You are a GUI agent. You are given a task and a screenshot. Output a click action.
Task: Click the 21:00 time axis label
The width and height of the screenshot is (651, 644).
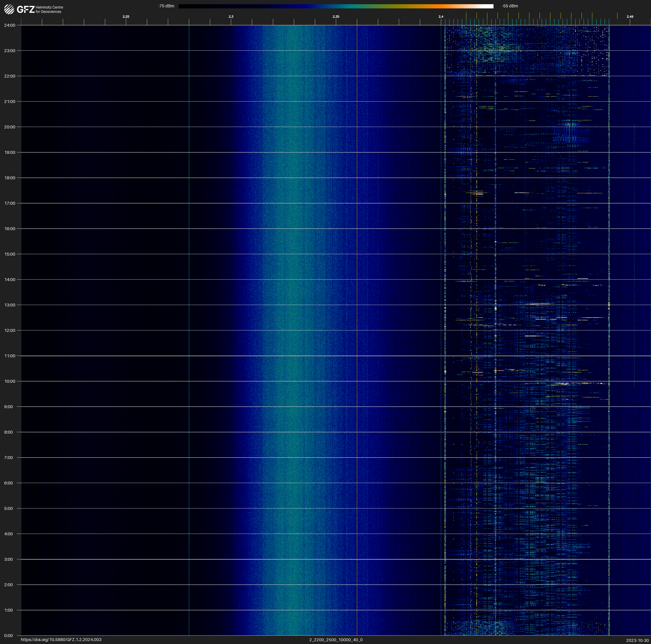(10, 102)
